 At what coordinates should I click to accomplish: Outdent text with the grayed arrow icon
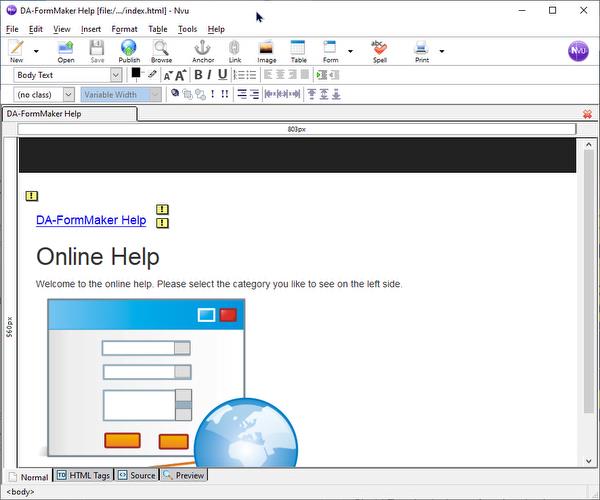coord(334,75)
